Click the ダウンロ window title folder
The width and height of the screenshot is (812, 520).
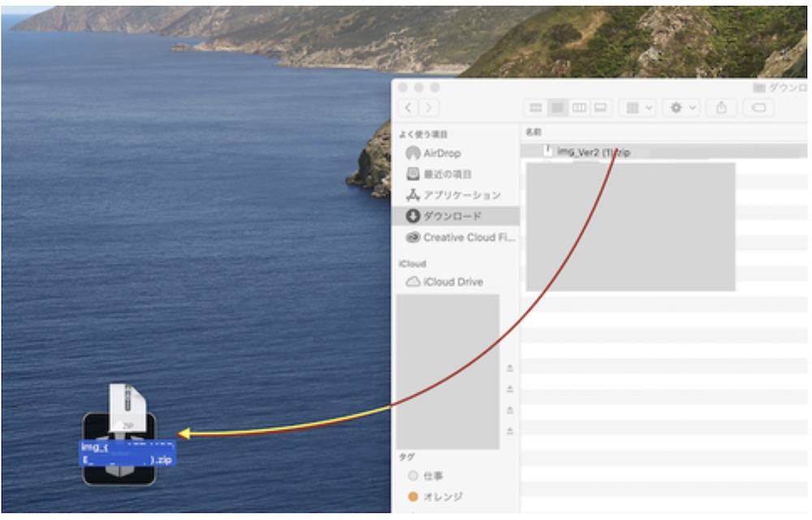click(x=780, y=88)
